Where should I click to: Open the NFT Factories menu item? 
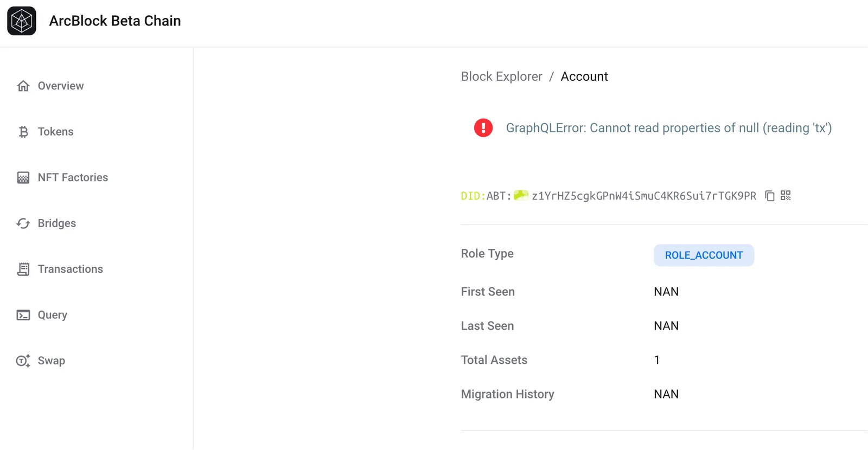click(x=73, y=178)
